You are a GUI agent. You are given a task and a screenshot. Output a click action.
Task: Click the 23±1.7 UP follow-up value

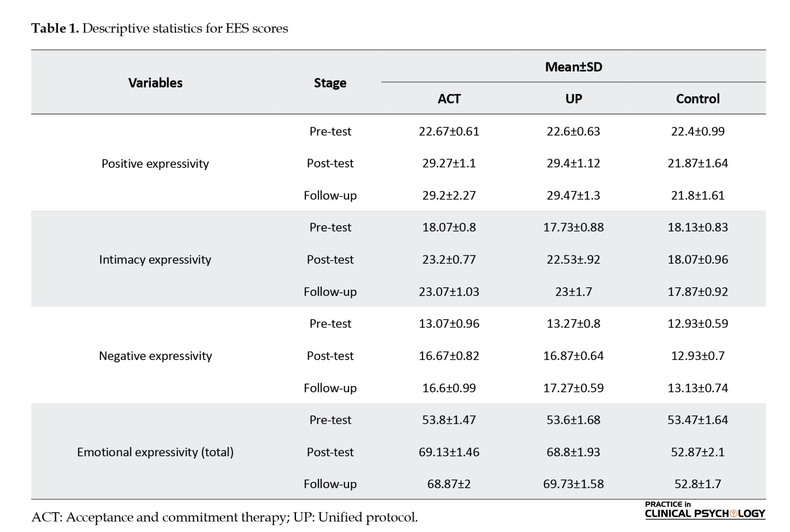click(573, 292)
